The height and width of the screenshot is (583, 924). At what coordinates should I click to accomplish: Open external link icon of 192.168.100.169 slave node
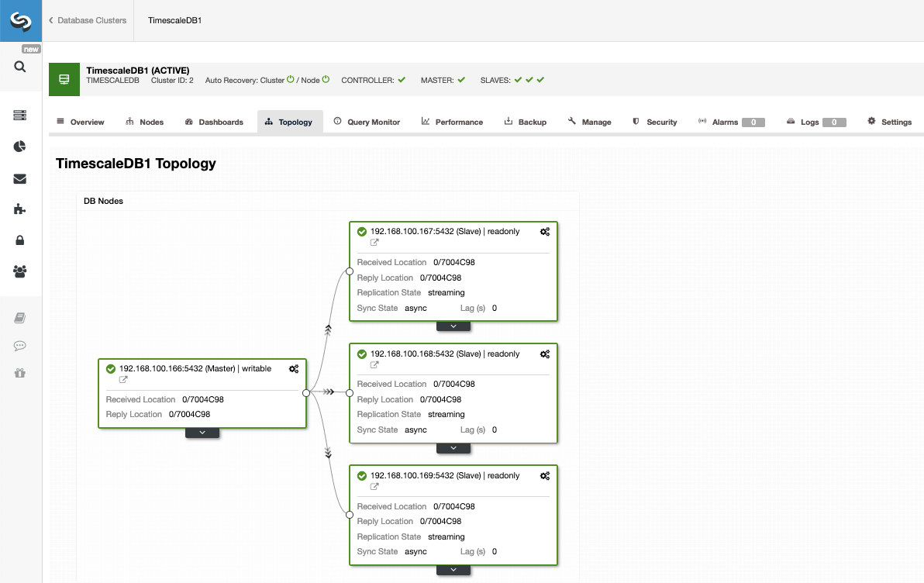[x=374, y=486]
